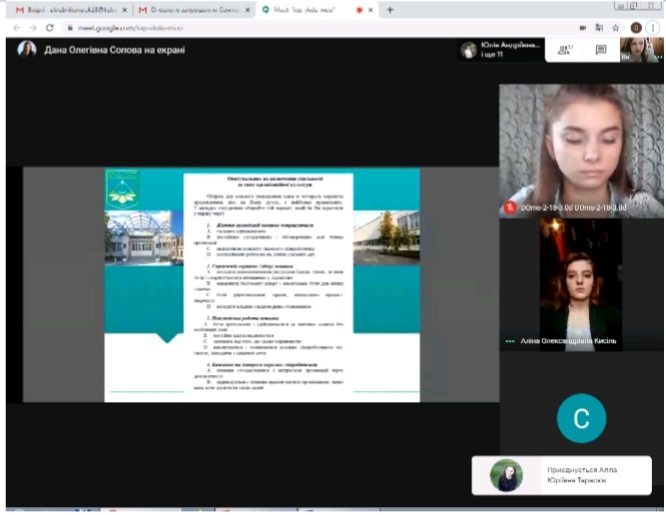Image resolution: width=666 pixels, height=515 pixels.
Task: Click the presenter avatar beside Дана Олегівна Сопова
Action: tap(26, 49)
